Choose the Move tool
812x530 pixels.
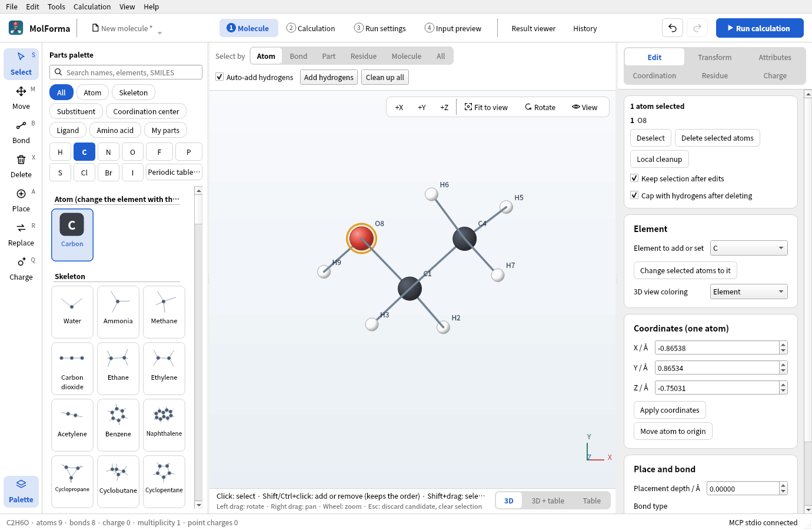pyautogui.click(x=21, y=98)
